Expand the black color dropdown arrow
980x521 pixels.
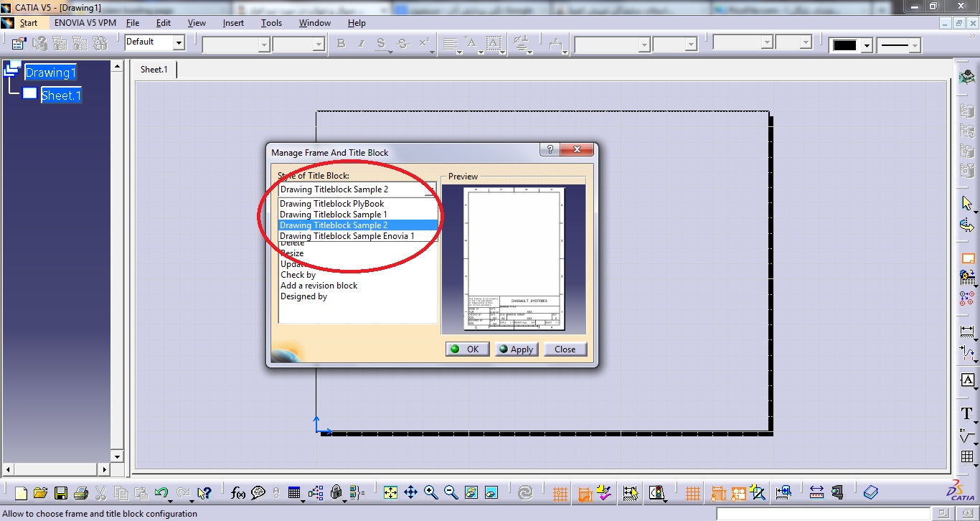(867, 45)
